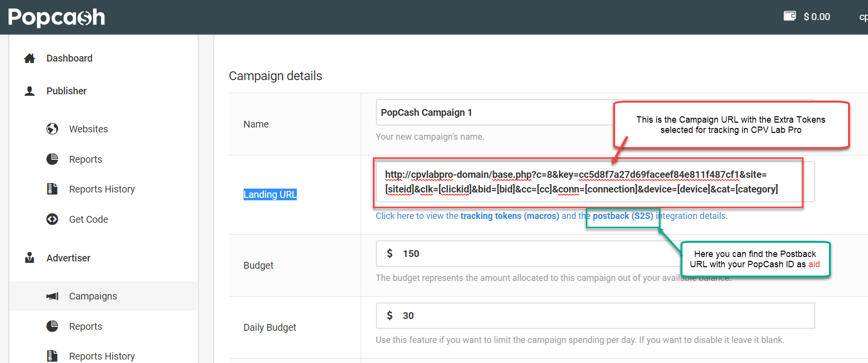Open the postback (S2S) link
This screenshot has height=363, width=868.
[x=623, y=216]
